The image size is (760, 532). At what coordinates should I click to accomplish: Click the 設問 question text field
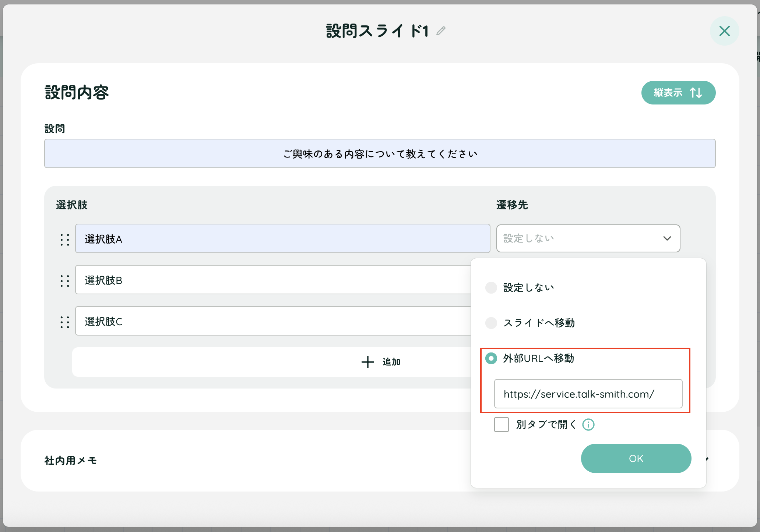380,153
